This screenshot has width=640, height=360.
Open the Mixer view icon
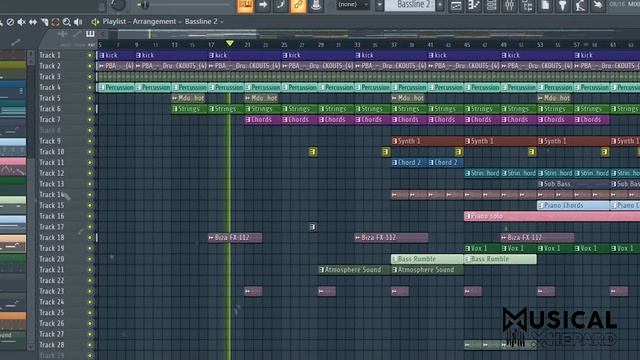pos(509,5)
